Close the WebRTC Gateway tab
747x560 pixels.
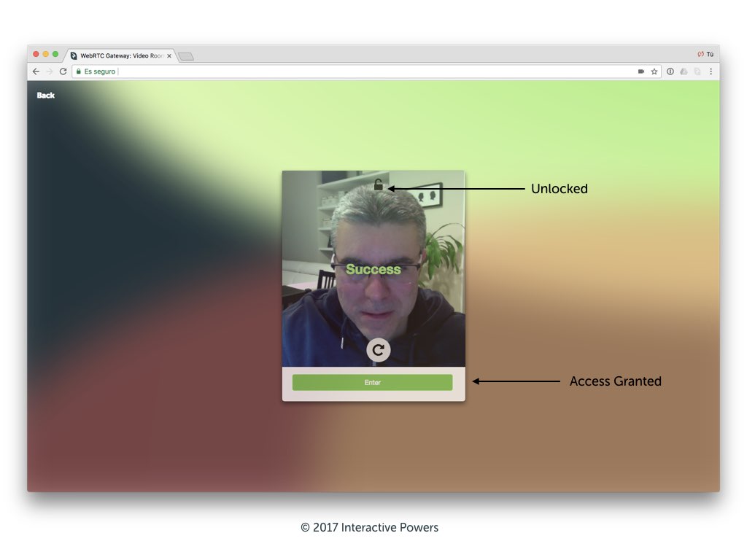pyautogui.click(x=169, y=55)
